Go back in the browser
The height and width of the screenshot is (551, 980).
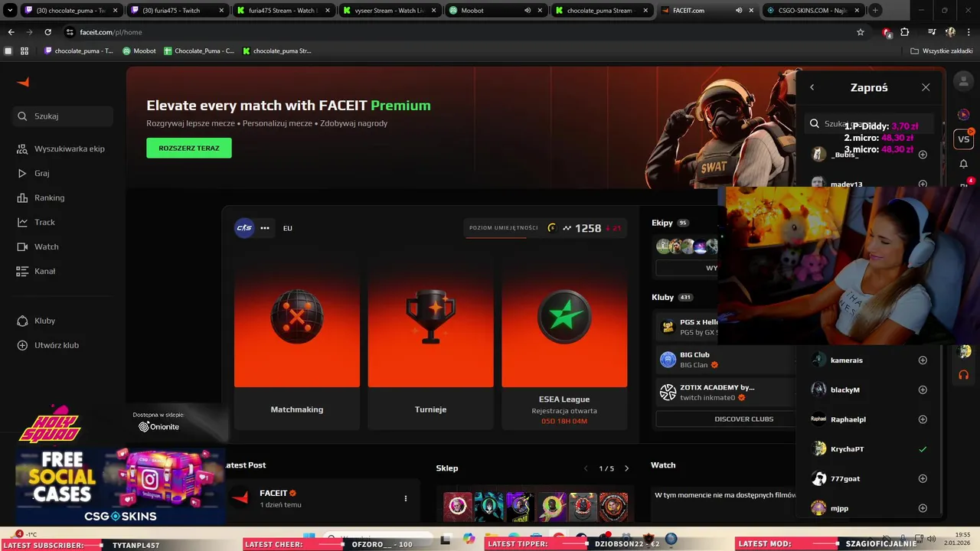tap(11, 32)
